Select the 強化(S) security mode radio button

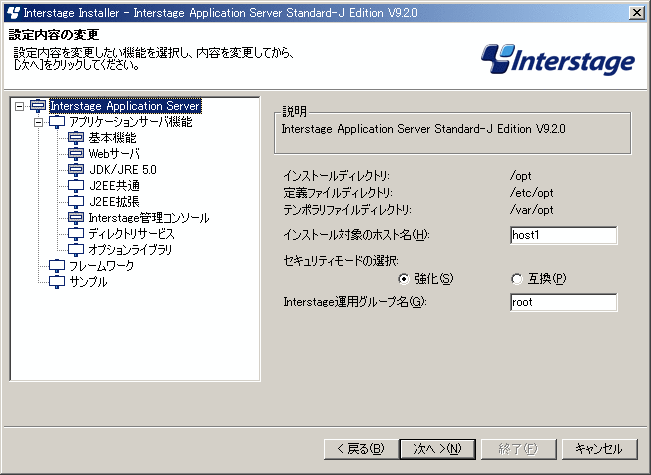coord(403,279)
